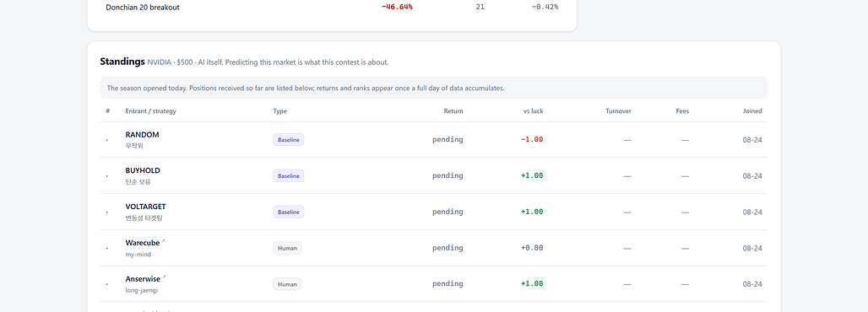Image resolution: width=868 pixels, height=312 pixels.
Task: Click the 'Donchian 20 breakout' strategy row label
Action: click(x=142, y=8)
